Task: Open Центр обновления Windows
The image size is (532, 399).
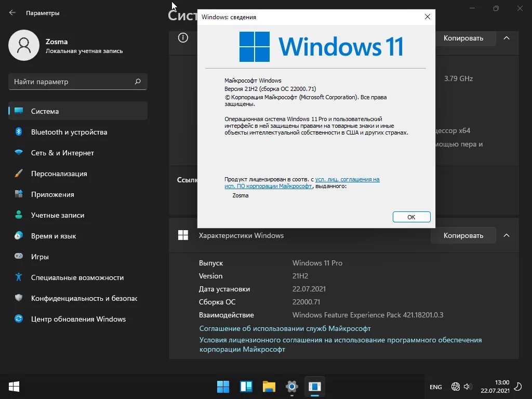Action: click(x=78, y=319)
